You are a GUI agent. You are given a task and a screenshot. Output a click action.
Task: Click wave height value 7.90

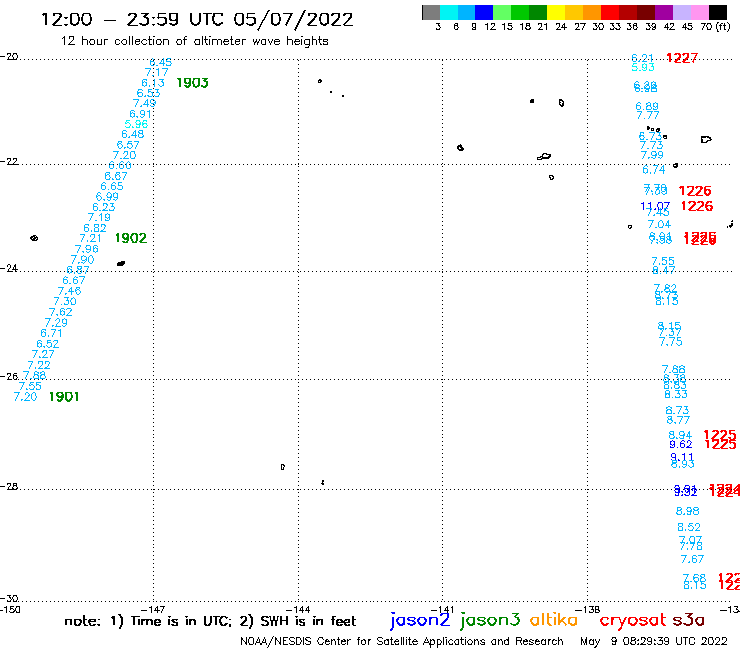83,259
